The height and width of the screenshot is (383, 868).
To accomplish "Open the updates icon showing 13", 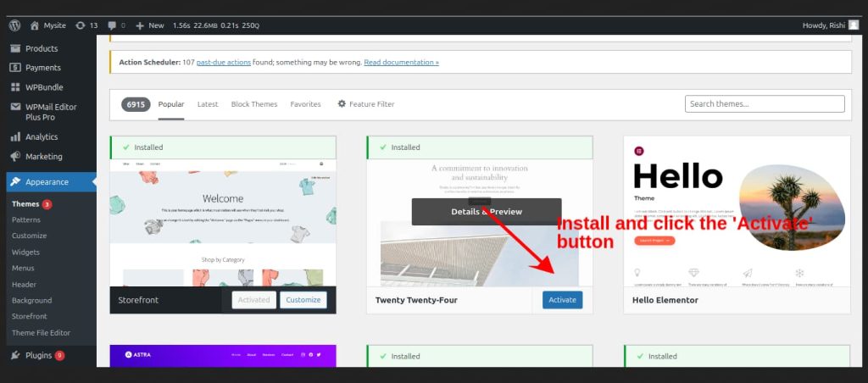I will (x=81, y=25).
